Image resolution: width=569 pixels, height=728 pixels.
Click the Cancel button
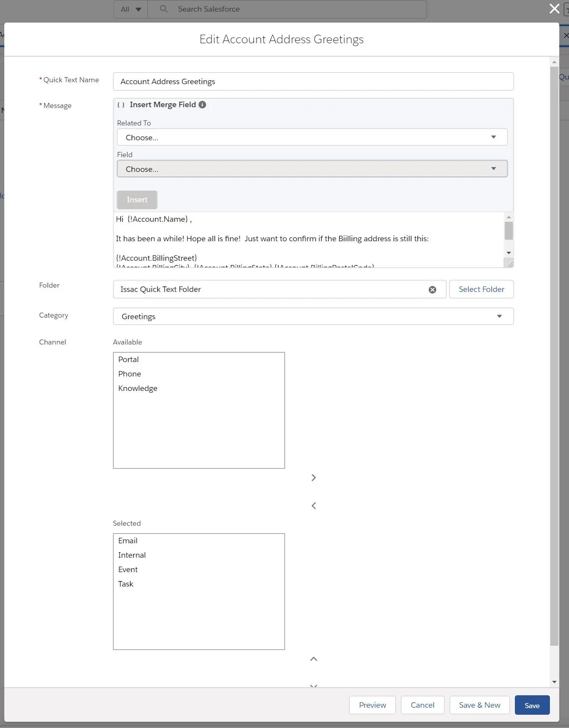tap(423, 705)
